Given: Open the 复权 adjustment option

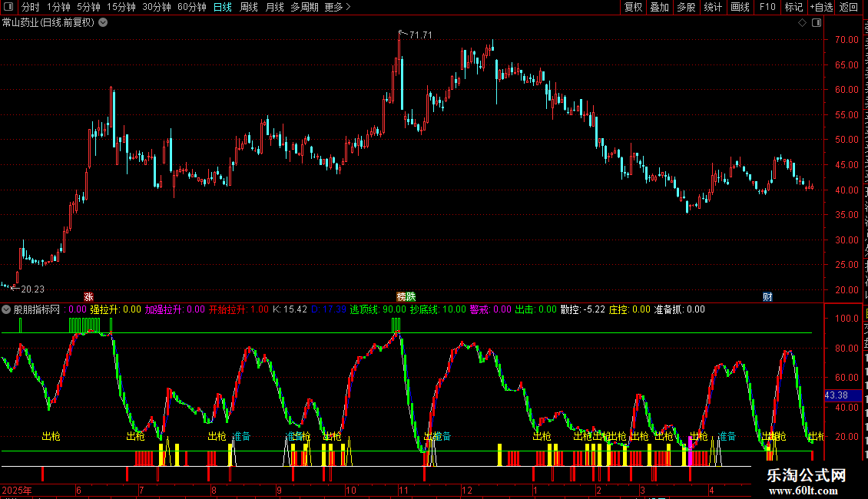Looking at the screenshot, I should click(633, 7).
